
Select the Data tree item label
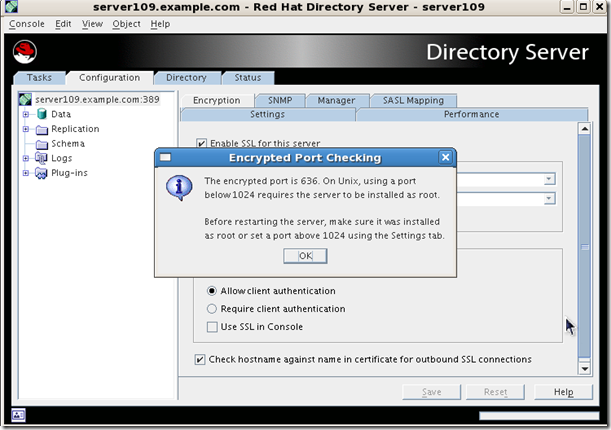pos(61,114)
